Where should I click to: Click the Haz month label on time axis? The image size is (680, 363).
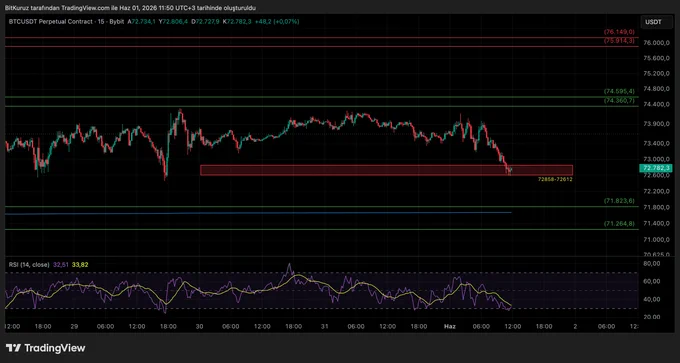coord(449,327)
